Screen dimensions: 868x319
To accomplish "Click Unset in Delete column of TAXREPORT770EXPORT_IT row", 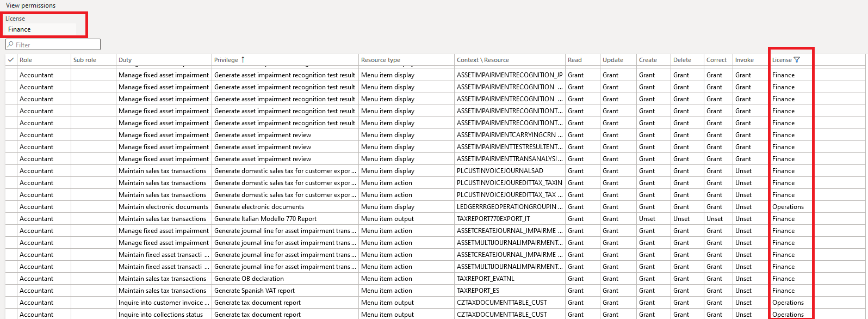I will (x=681, y=219).
